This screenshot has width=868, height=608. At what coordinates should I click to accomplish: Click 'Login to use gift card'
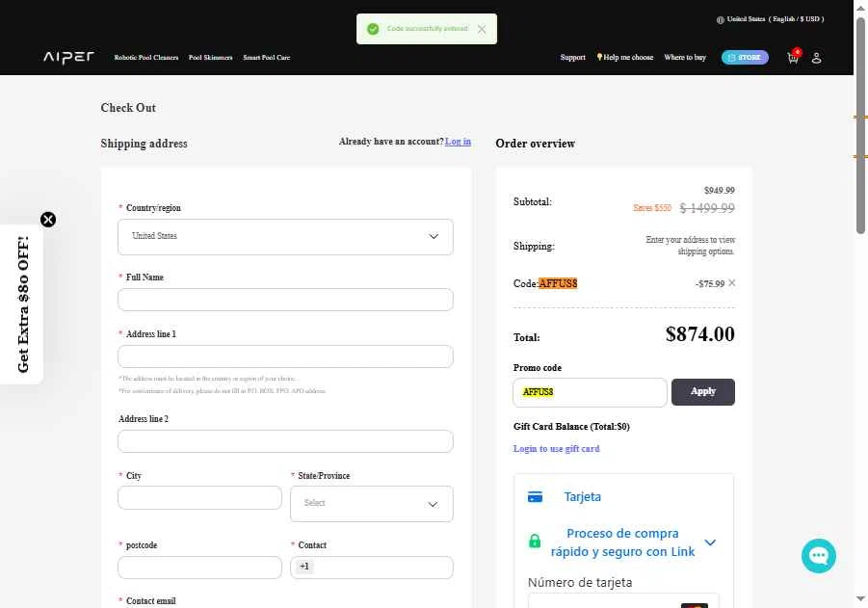[x=556, y=449]
